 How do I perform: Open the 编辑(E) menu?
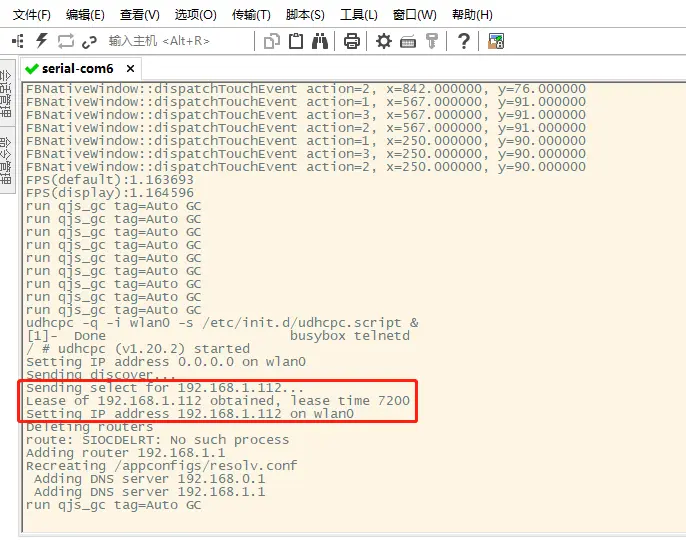[x=85, y=15]
